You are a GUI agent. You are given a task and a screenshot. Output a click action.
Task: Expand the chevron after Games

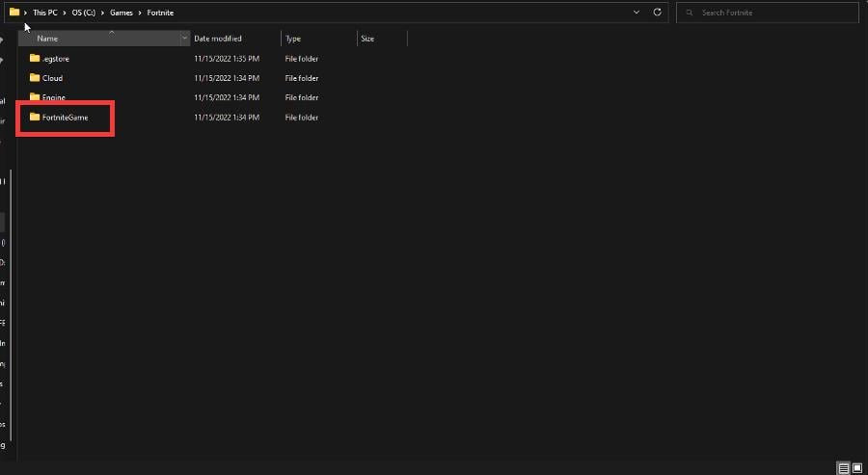coord(140,13)
